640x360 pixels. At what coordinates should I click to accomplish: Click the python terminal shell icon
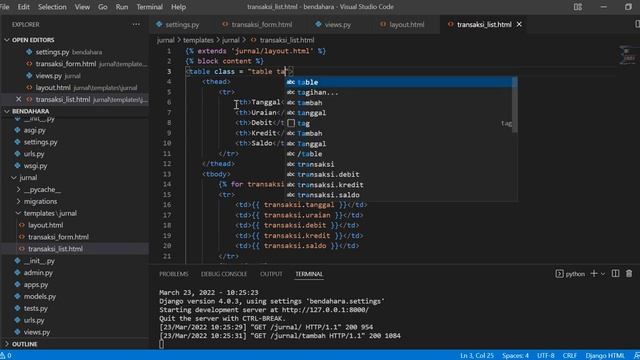(559, 273)
